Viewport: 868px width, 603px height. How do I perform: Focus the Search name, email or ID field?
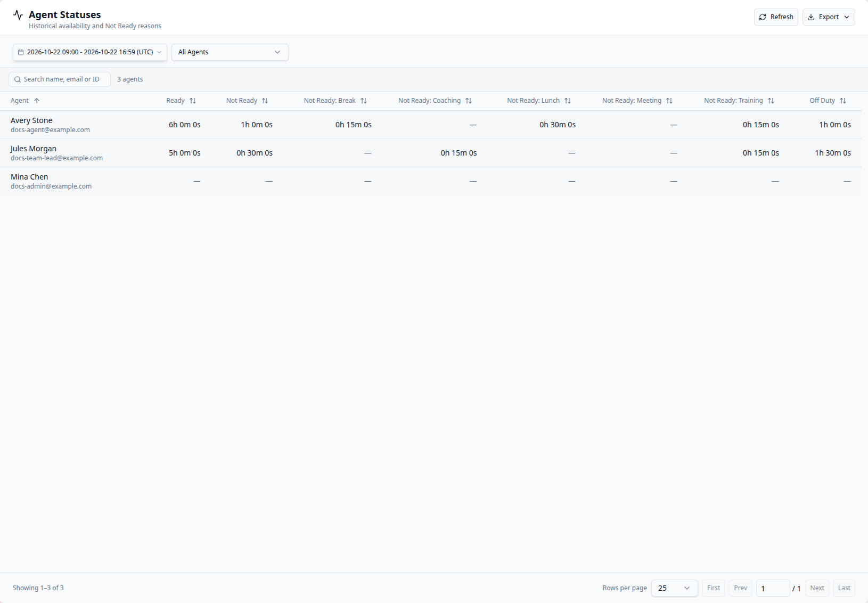[x=60, y=79]
